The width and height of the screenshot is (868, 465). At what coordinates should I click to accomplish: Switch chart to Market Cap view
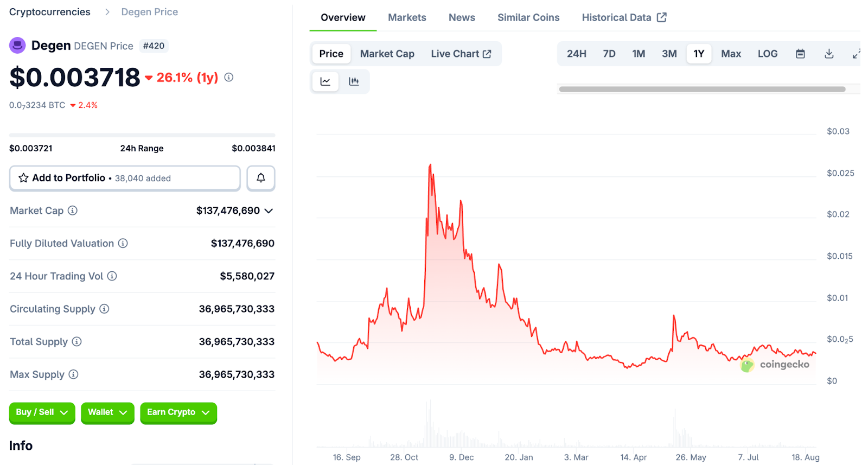point(387,54)
